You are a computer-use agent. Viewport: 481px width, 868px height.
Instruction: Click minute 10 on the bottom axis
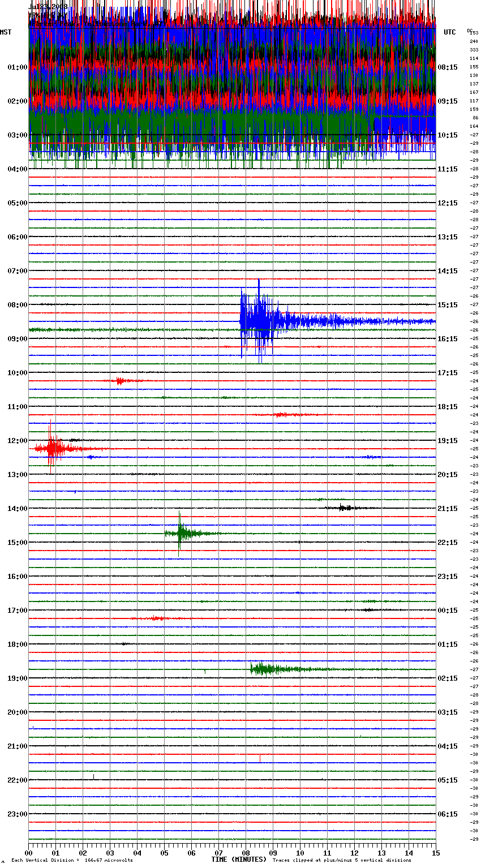tap(300, 853)
